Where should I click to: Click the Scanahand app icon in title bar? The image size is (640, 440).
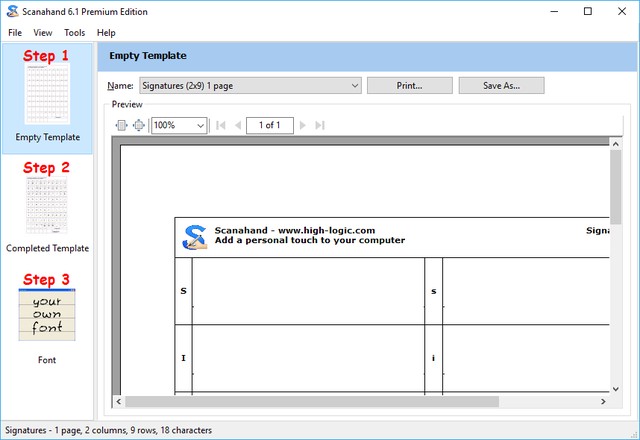coord(12,11)
